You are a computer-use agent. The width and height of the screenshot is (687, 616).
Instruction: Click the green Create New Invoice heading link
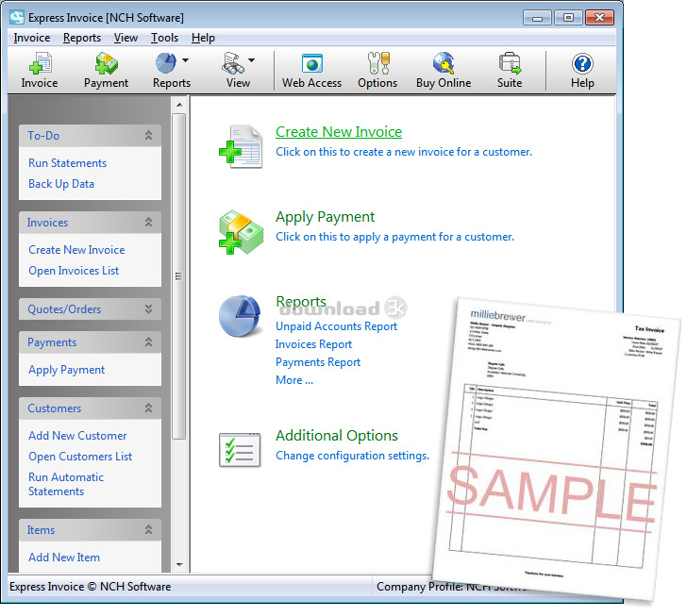[339, 131]
